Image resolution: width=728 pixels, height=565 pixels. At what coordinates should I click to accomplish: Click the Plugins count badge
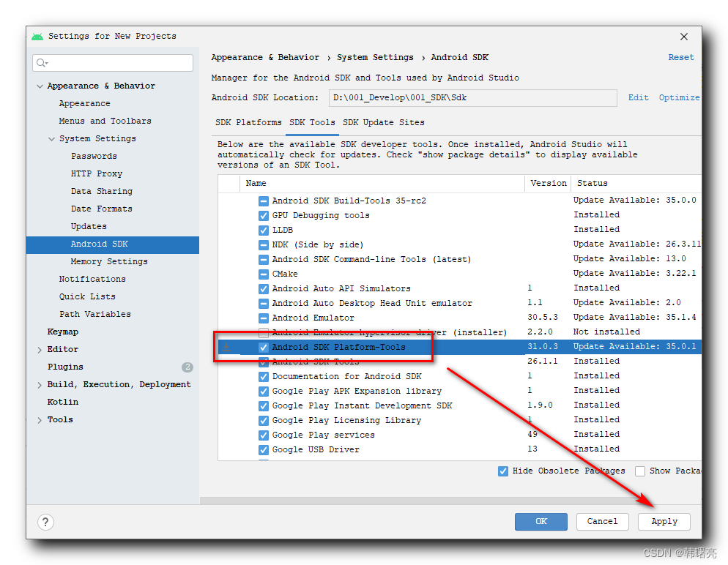pyautogui.click(x=187, y=367)
